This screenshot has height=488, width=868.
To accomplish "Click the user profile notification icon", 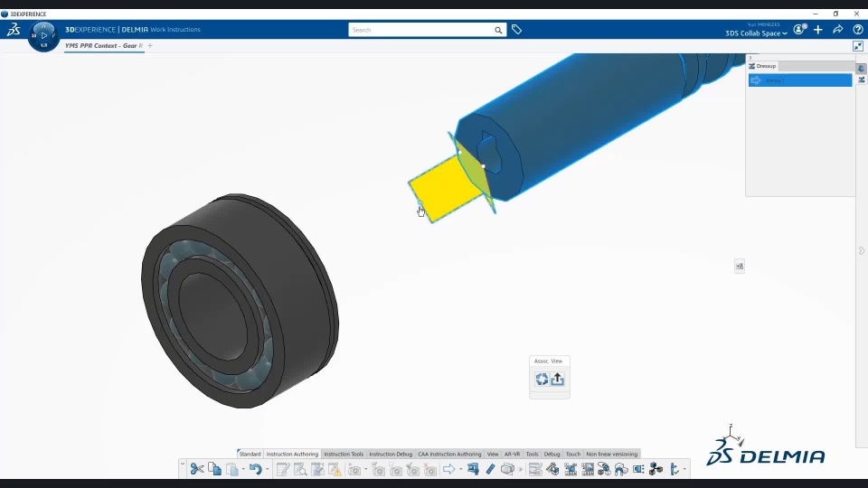I will click(799, 29).
